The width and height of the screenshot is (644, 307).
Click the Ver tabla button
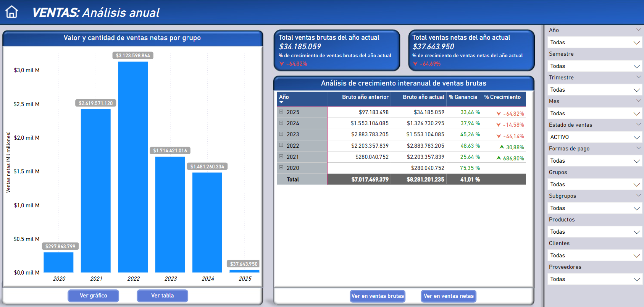162,296
